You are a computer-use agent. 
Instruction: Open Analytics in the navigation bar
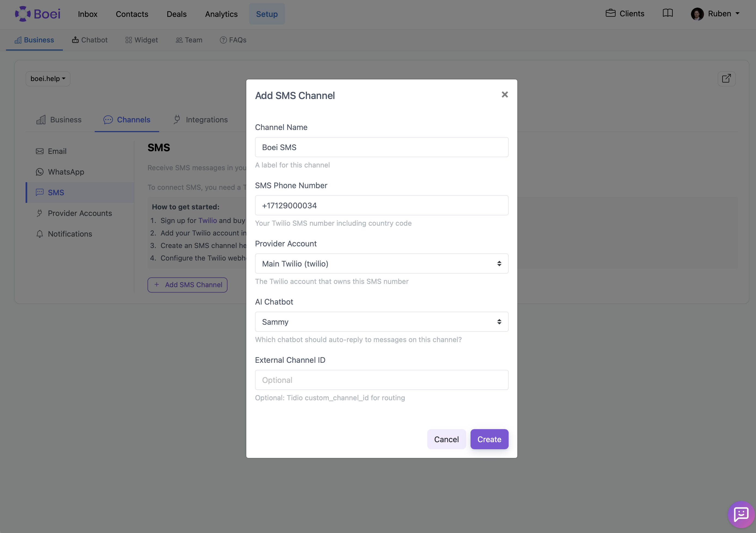(221, 14)
